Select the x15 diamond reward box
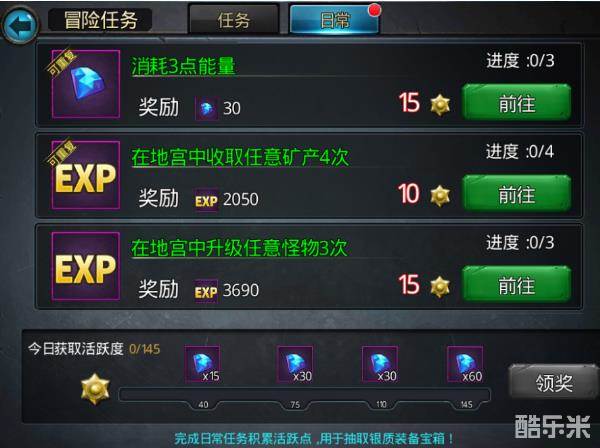This screenshot has height=448, width=600. tap(202, 364)
